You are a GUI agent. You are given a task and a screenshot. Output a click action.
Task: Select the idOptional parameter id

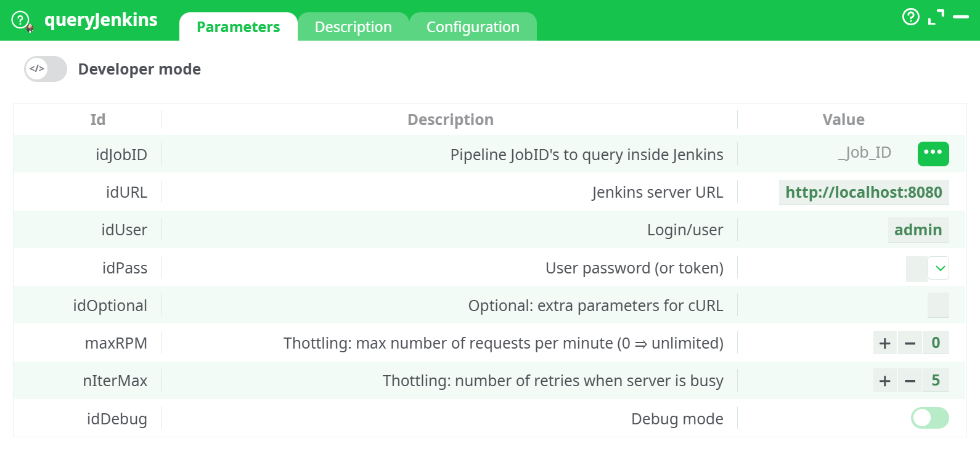(x=110, y=305)
